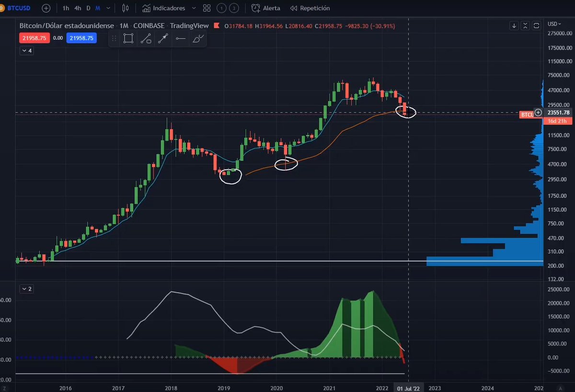Open the USD currency dropdown
This screenshot has width=575, height=392.
click(554, 23)
